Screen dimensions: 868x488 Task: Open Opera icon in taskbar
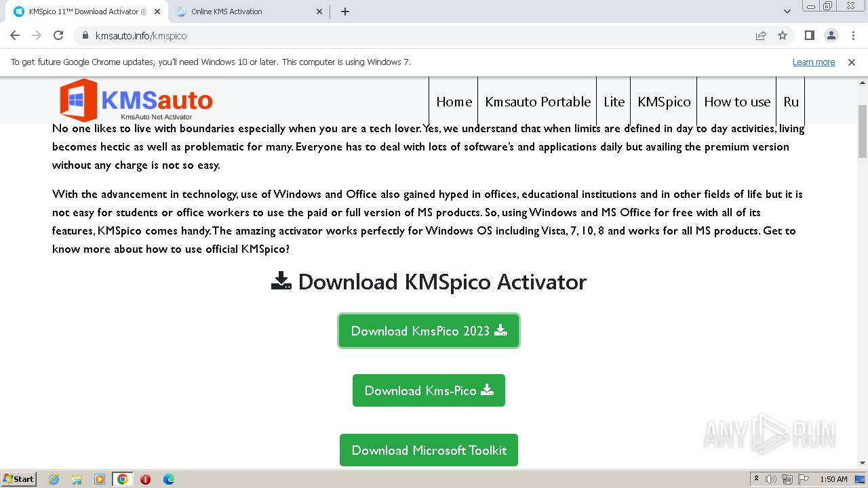click(x=145, y=479)
